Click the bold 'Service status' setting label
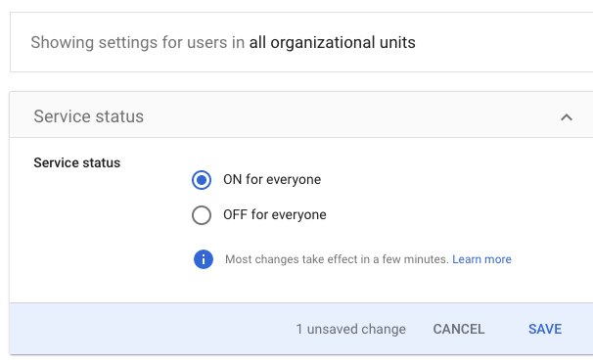The width and height of the screenshot is (593, 364). (76, 162)
